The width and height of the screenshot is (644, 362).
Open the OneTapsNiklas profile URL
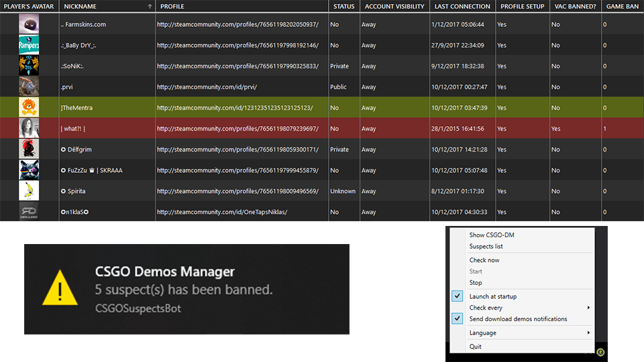coord(221,212)
